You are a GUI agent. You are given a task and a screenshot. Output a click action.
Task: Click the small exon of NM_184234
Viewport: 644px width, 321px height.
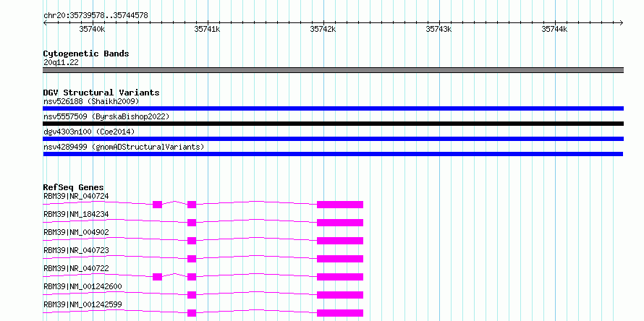click(x=192, y=223)
